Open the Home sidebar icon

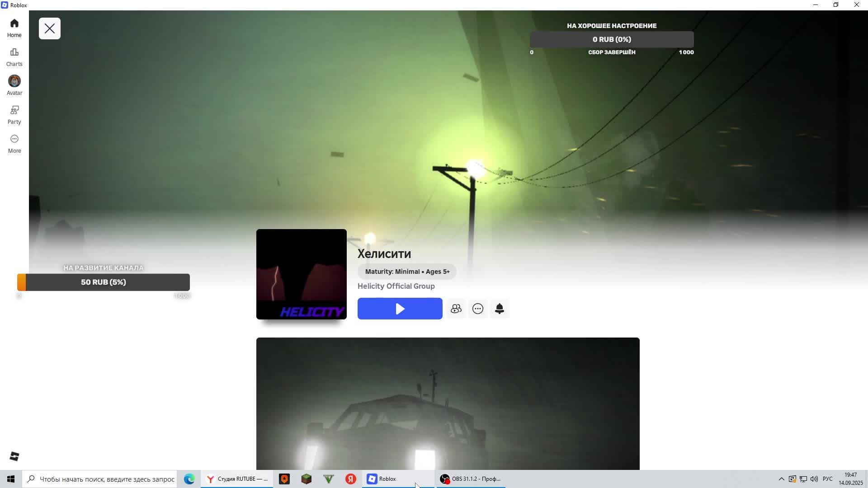pyautogui.click(x=14, y=28)
